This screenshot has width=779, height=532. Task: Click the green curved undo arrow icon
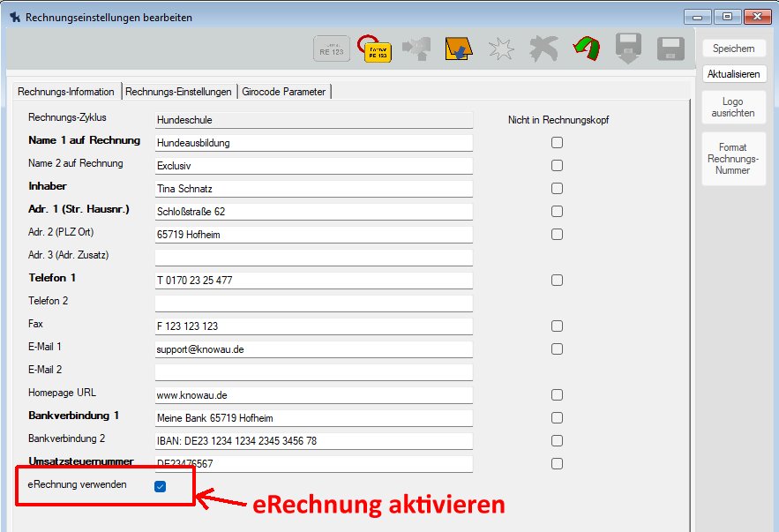point(584,49)
